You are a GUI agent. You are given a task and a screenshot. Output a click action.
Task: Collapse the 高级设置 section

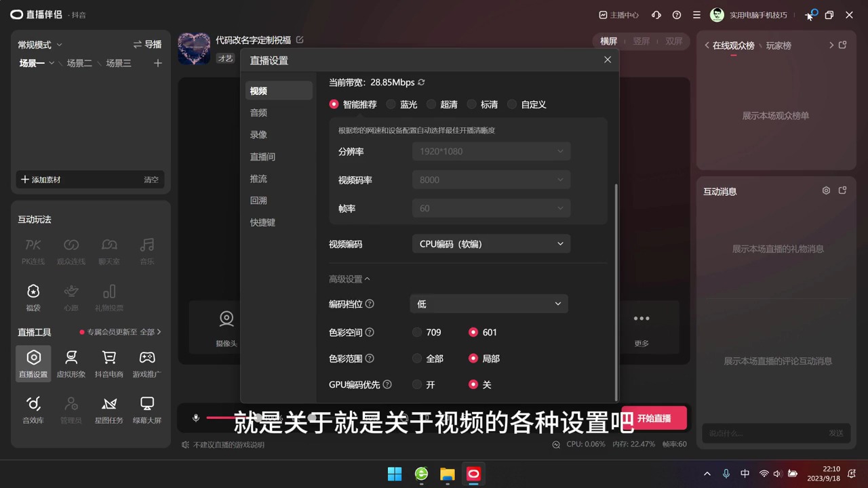350,279
